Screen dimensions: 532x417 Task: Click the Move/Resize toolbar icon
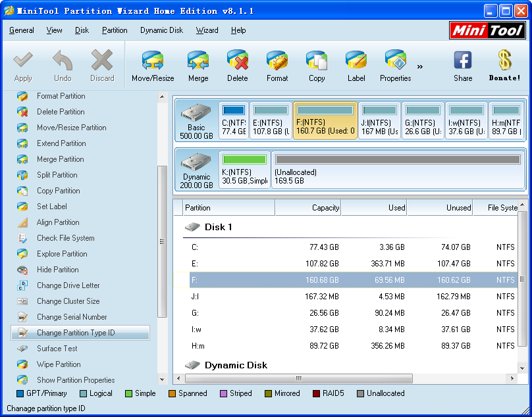153,65
